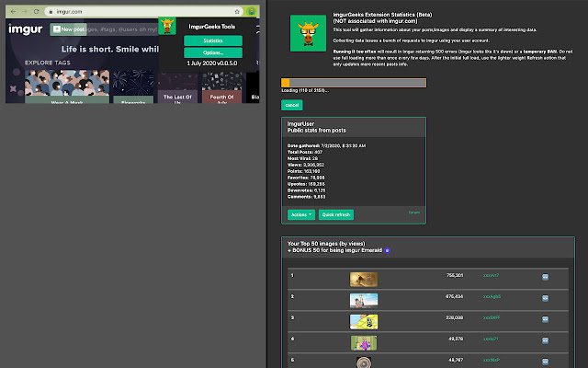Viewport: 588px width, 368px height.
Task: Open the rank 1 image thumbnail
Action: click(x=364, y=280)
